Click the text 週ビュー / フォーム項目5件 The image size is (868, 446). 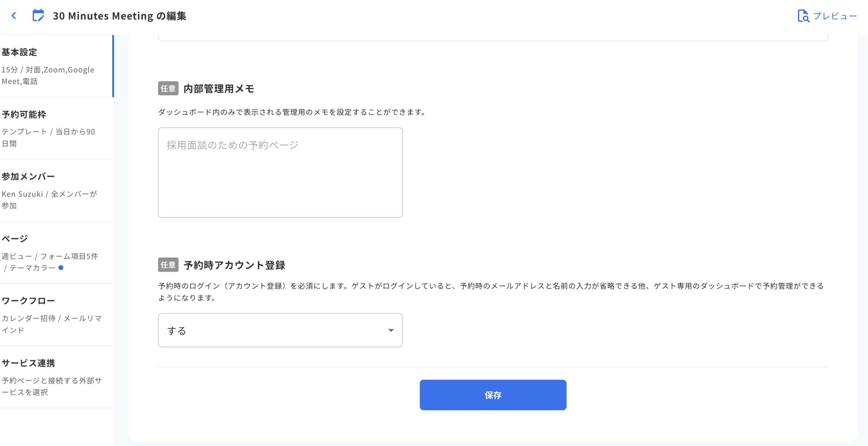(50, 256)
